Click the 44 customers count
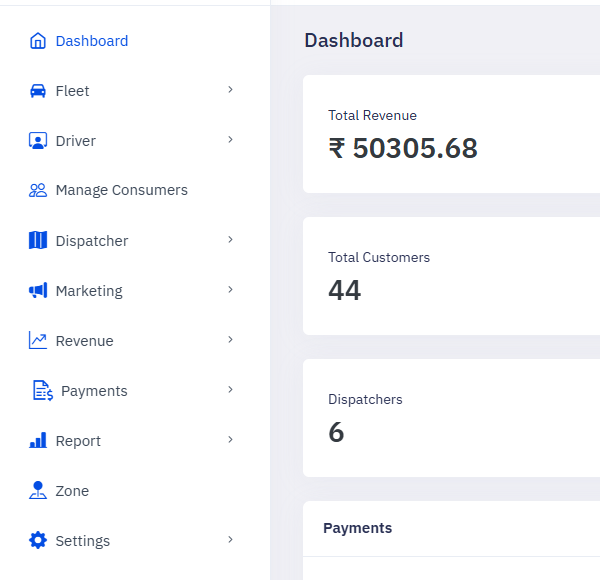The height and width of the screenshot is (580, 600). pos(344,290)
